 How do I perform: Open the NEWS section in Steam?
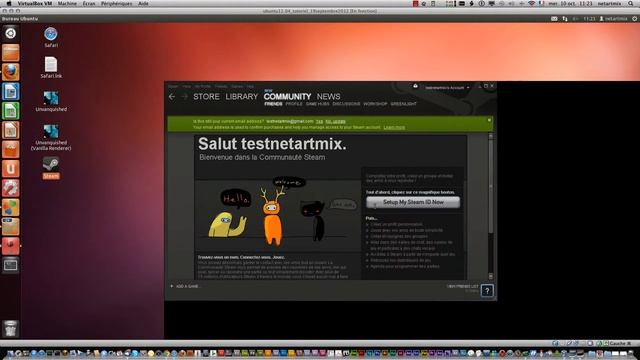329,97
